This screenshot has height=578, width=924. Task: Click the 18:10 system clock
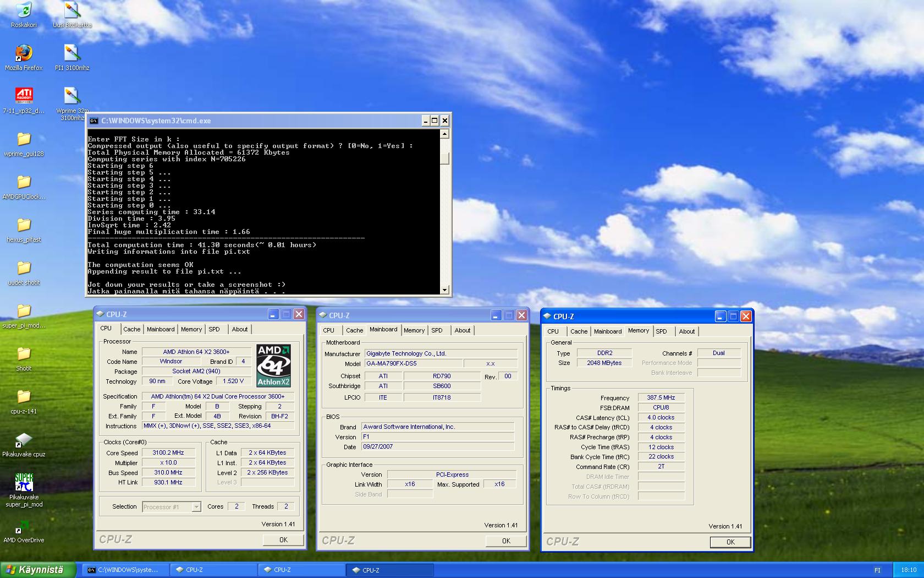909,570
